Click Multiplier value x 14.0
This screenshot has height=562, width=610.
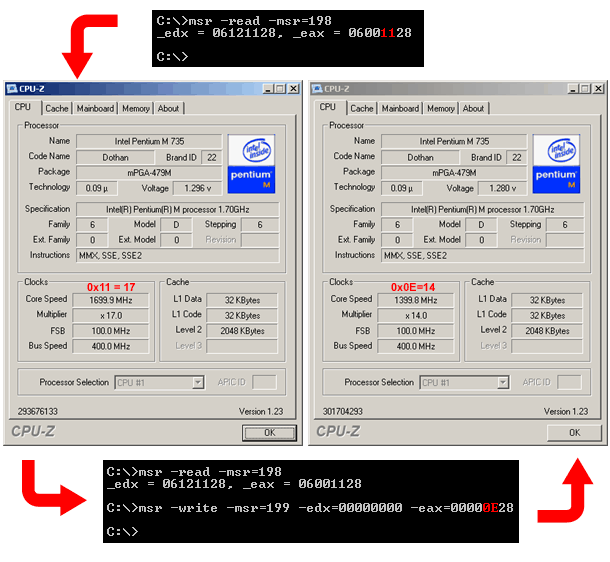(416, 315)
